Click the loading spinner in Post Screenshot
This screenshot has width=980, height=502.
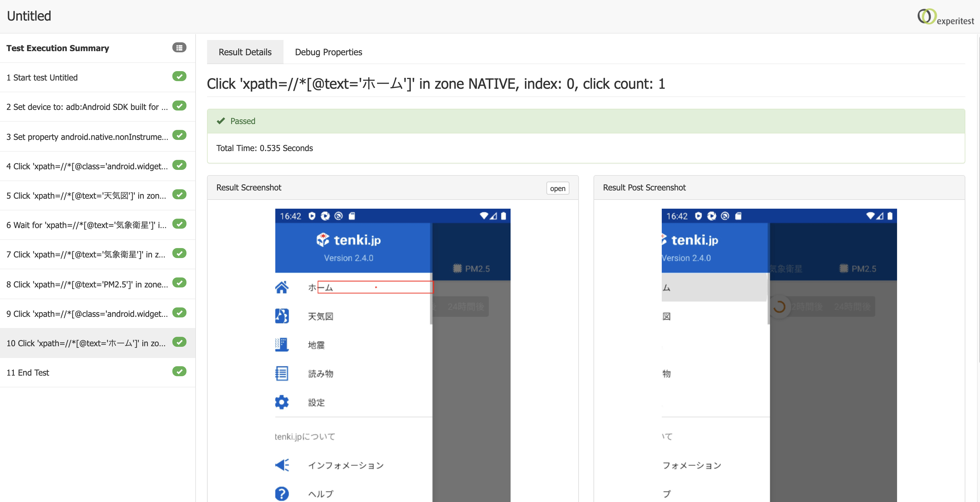tap(779, 307)
